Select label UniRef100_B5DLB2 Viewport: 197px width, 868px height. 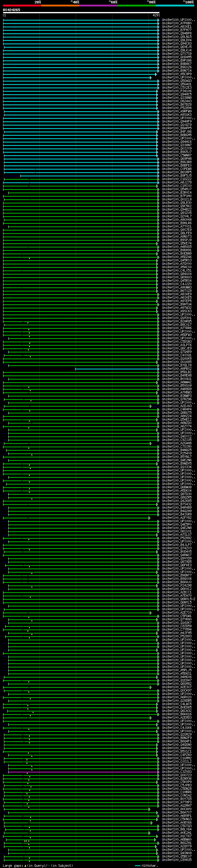177,372
